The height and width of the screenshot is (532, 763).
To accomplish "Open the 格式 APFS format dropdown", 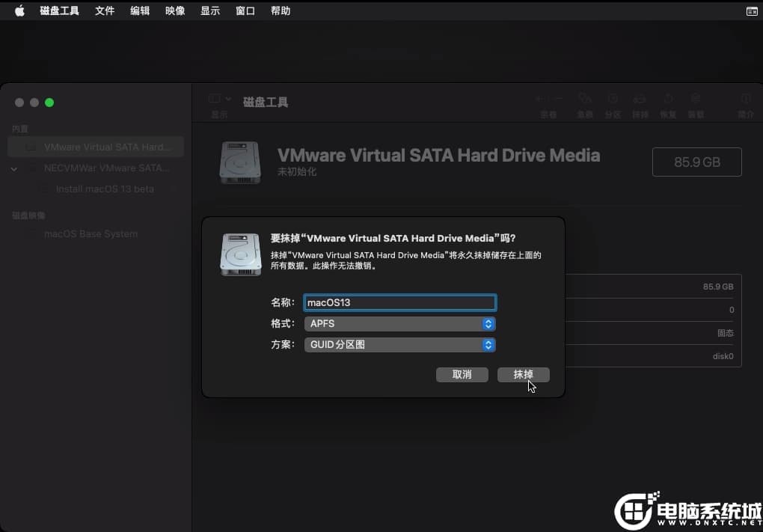I will [399, 324].
